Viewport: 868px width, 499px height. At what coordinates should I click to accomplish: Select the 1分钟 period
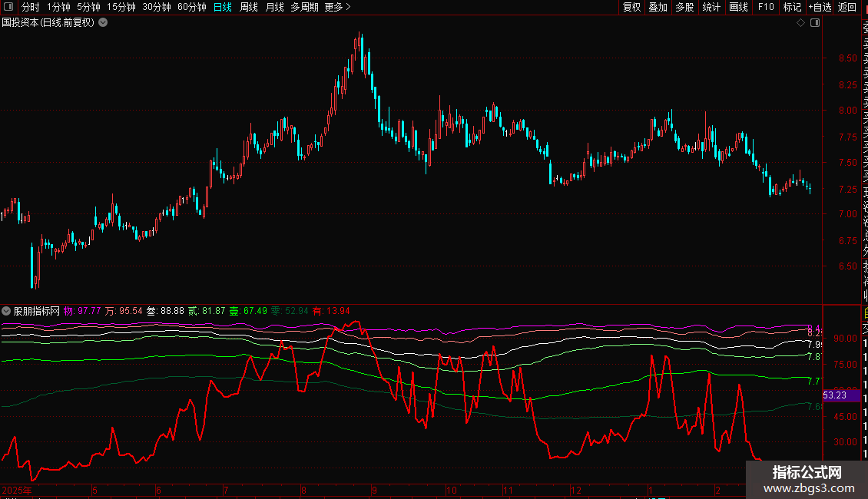58,7
